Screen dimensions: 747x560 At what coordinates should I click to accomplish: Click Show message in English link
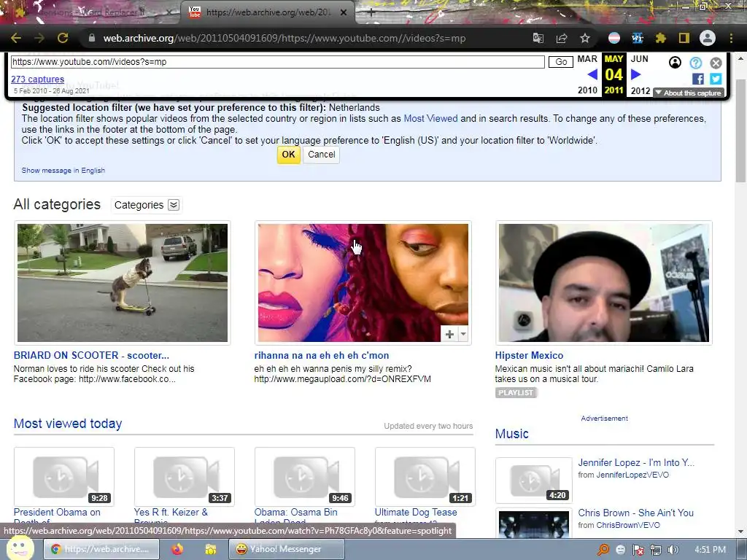coord(63,171)
